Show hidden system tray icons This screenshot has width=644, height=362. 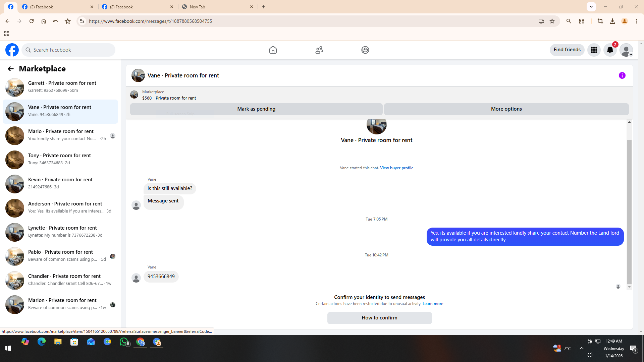(581, 348)
